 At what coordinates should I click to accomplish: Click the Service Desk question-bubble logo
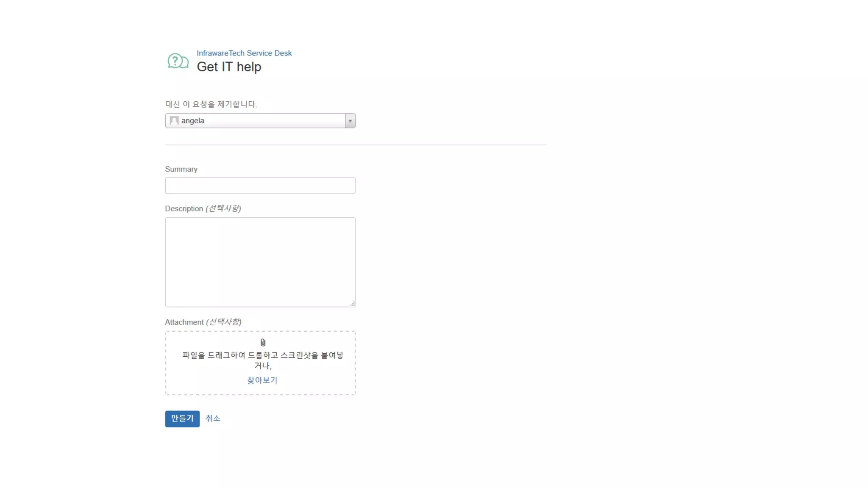click(178, 61)
